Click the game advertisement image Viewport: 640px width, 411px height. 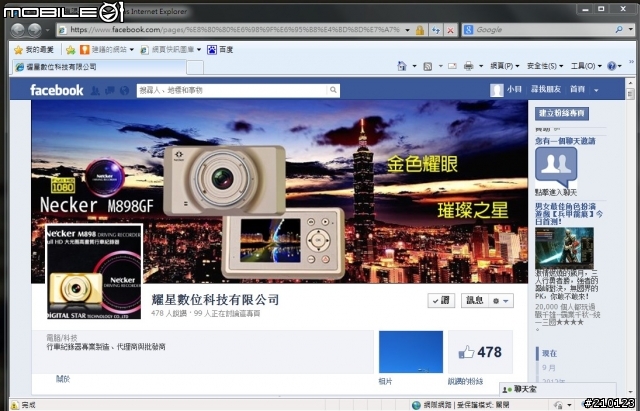(x=564, y=248)
